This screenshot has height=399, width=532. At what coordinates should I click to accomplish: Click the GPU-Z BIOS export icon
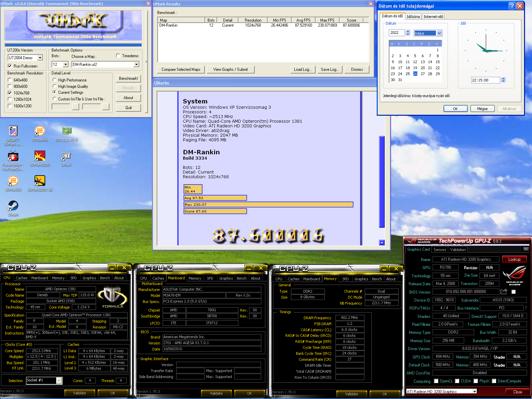[504, 292]
